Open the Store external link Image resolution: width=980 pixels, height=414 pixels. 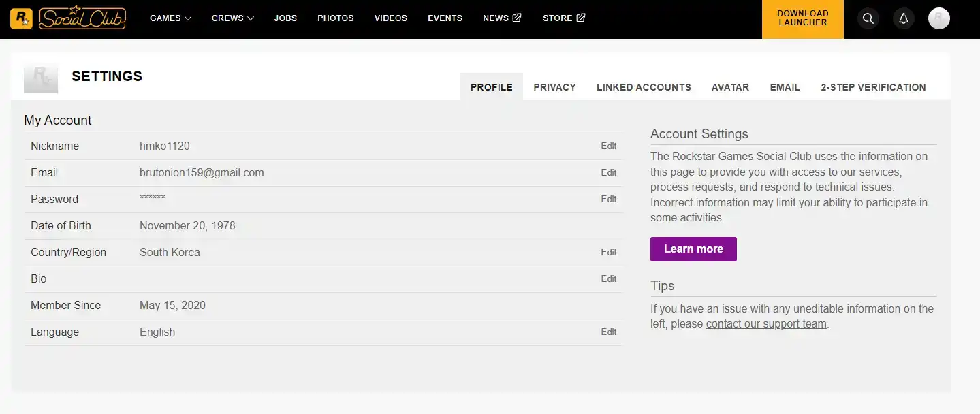tap(563, 18)
